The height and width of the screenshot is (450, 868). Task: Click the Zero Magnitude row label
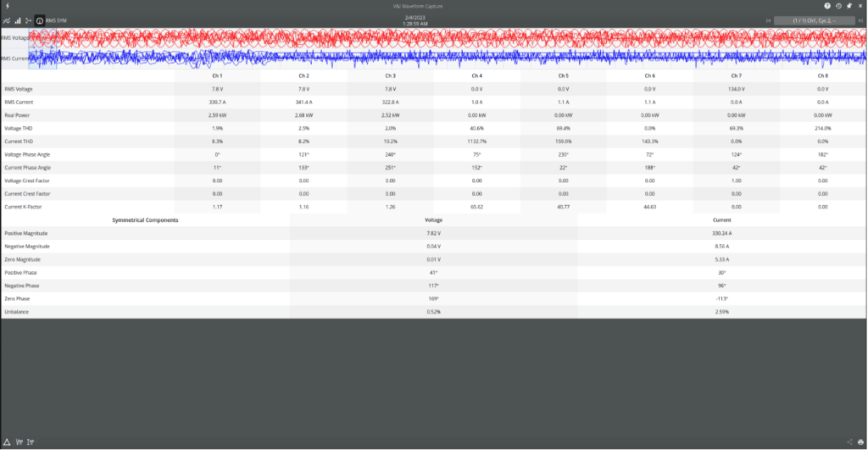click(x=22, y=259)
